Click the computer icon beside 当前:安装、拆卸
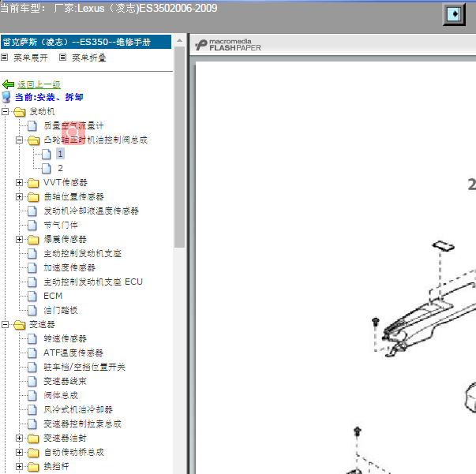476x474 pixels. click(6, 97)
